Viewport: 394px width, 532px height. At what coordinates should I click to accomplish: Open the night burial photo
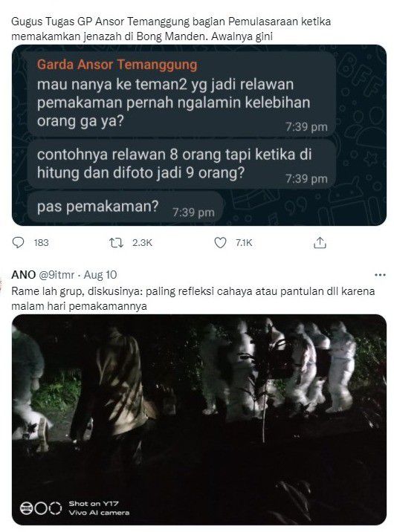click(x=199, y=420)
